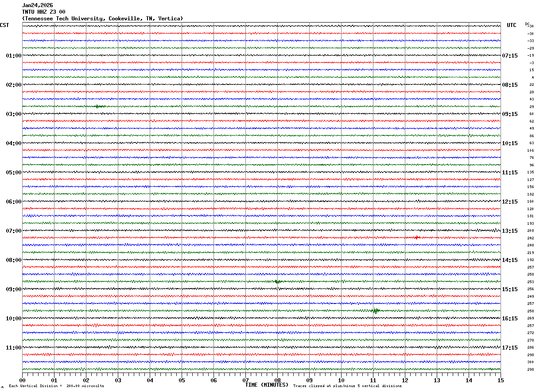Click the 09:15 UTC time label
The width and height of the screenshot is (536, 392).
(510, 114)
